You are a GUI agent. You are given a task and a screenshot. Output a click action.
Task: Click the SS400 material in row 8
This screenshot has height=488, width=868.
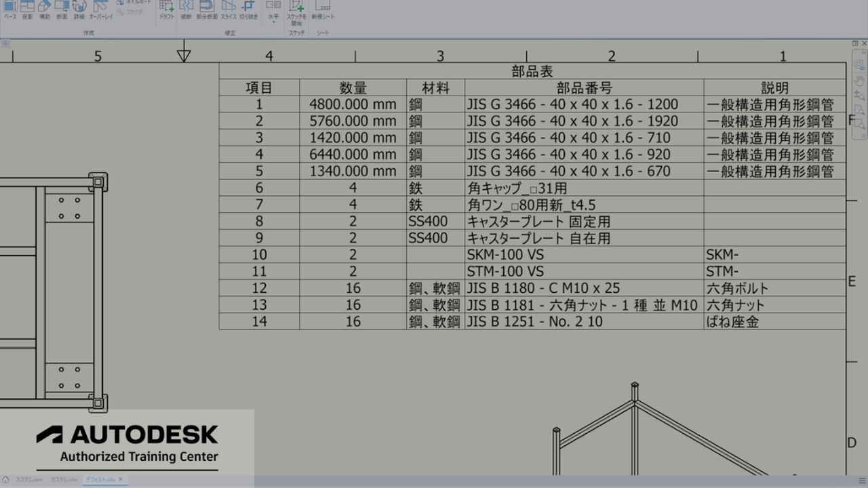coord(436,221)
